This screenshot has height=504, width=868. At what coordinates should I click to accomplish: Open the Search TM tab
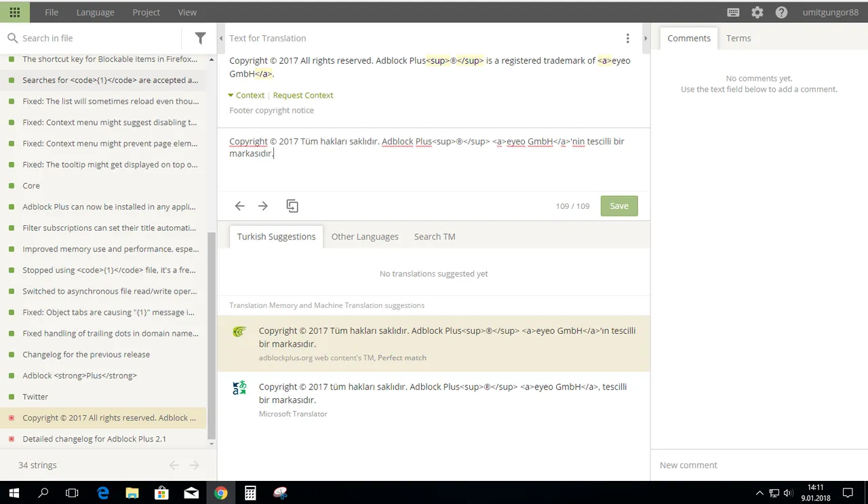(x=435, y=236)
